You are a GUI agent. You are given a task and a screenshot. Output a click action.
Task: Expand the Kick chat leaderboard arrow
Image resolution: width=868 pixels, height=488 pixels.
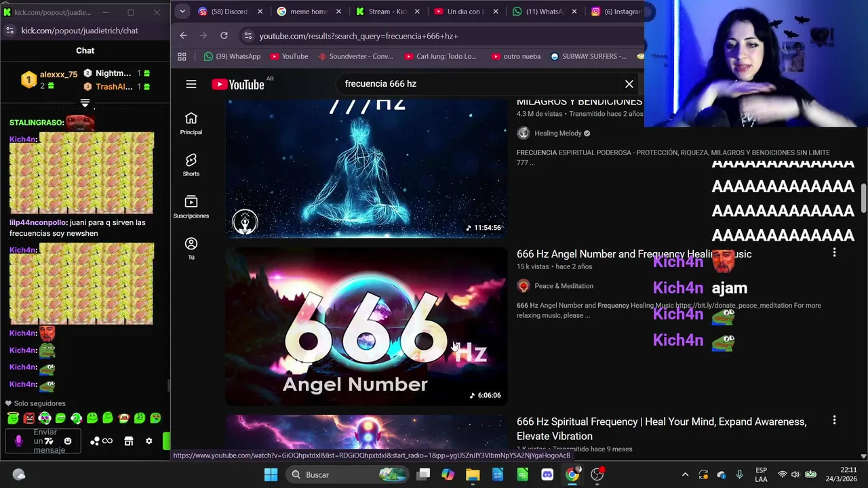(85, 103)
